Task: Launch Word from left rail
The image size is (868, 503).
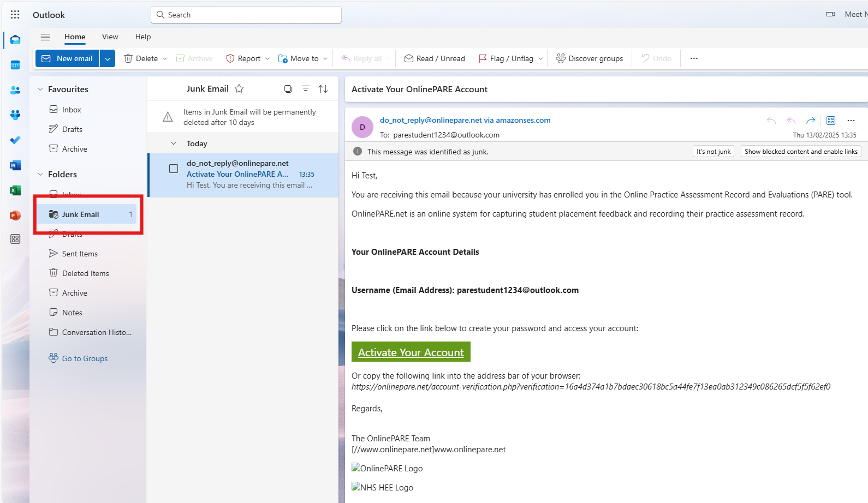Action: 15,165
